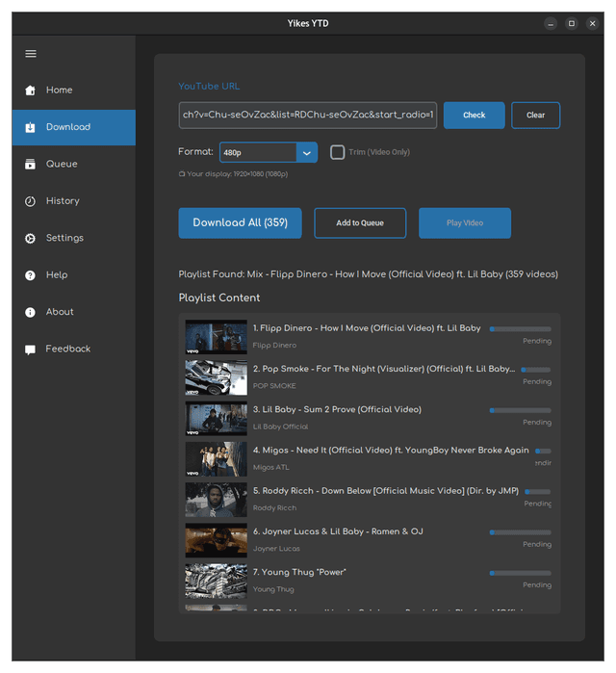Click the Home house icon
The image size is (616, 673).
pos(30,91)
